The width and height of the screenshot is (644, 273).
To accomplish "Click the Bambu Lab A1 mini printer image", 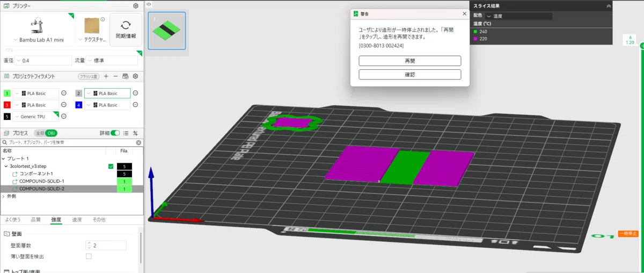I will (x=38, y=25).
